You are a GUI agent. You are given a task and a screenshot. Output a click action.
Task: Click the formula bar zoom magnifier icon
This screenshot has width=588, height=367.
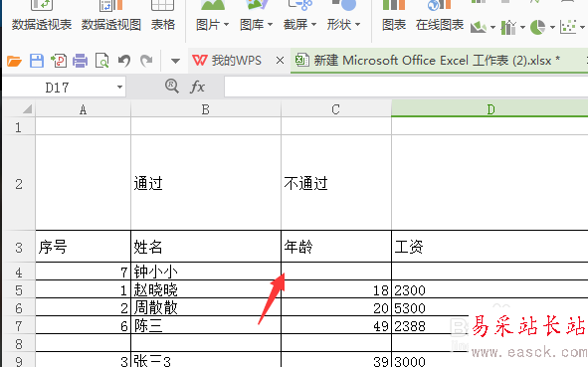172,87
